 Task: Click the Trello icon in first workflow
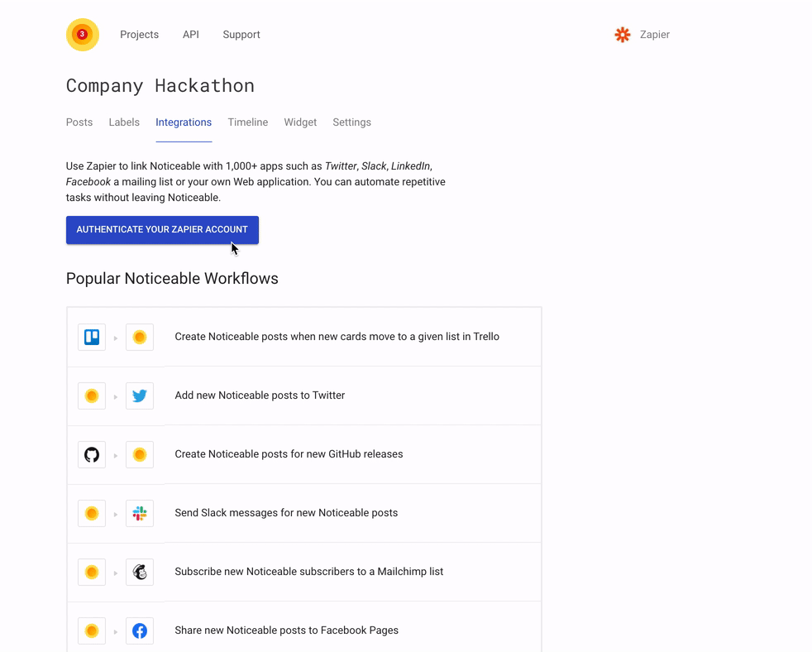[x=92, y=337]
